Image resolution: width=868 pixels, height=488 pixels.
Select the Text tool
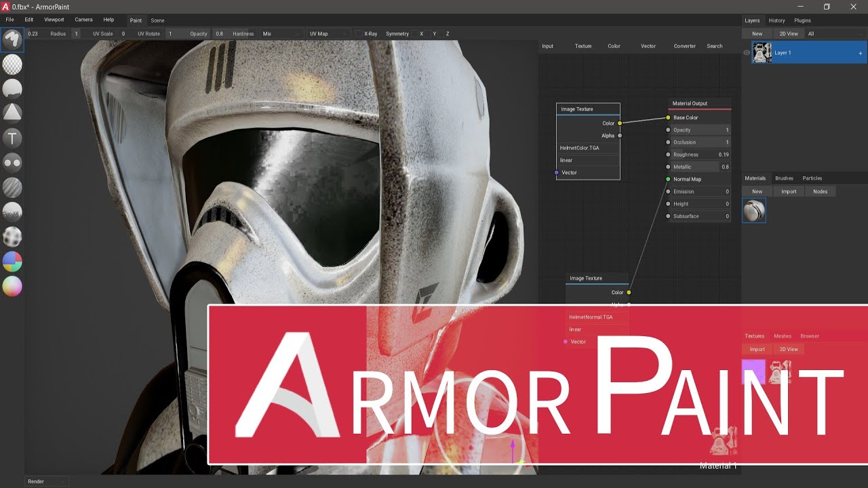tap(12, 138)
